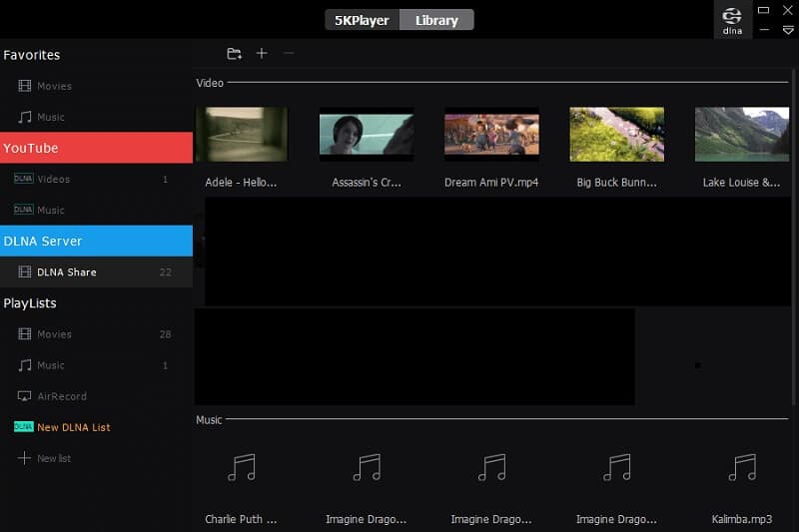Select the Adele - Hello video thumbnail

click(242, 135)
